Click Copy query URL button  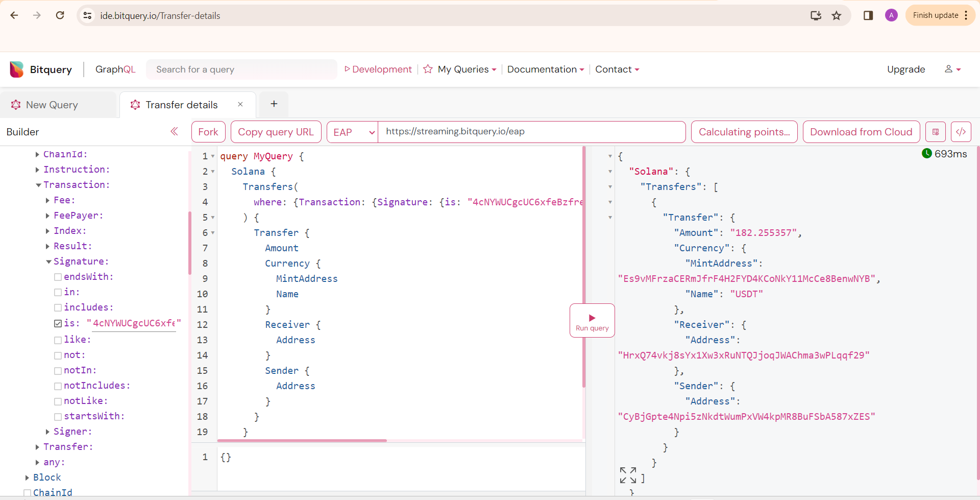click(x=276, y=132)
